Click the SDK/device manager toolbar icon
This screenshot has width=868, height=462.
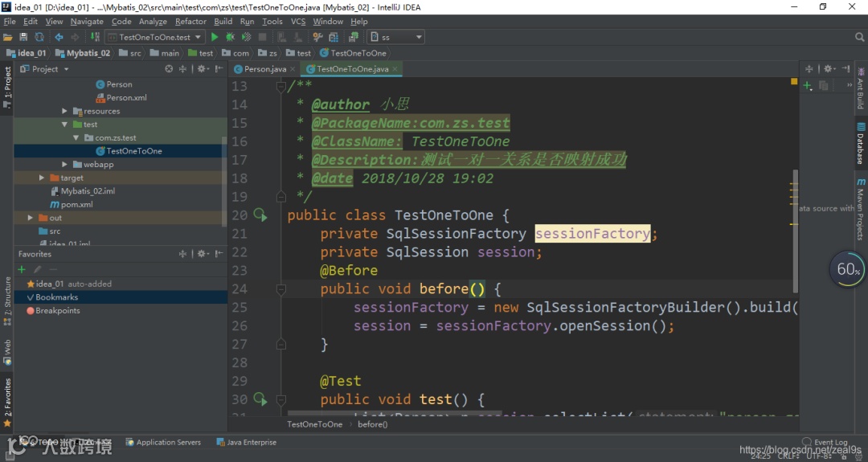point(353,37)
